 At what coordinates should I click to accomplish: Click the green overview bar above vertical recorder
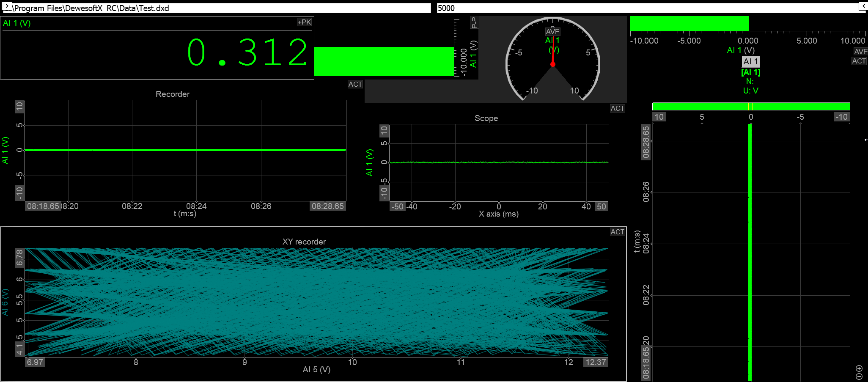tap(751, 106)
